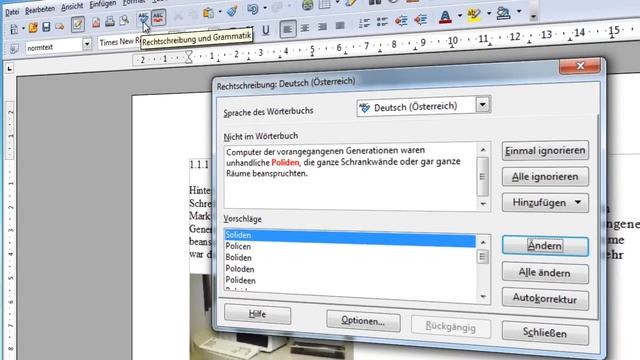Open the Datei menu
The width and height of the screenshot is (640, 360).
point(12,12)
